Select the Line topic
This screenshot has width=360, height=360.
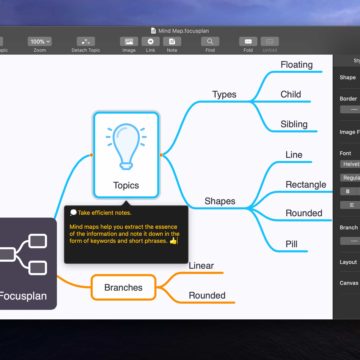click(x=294, y=155)
